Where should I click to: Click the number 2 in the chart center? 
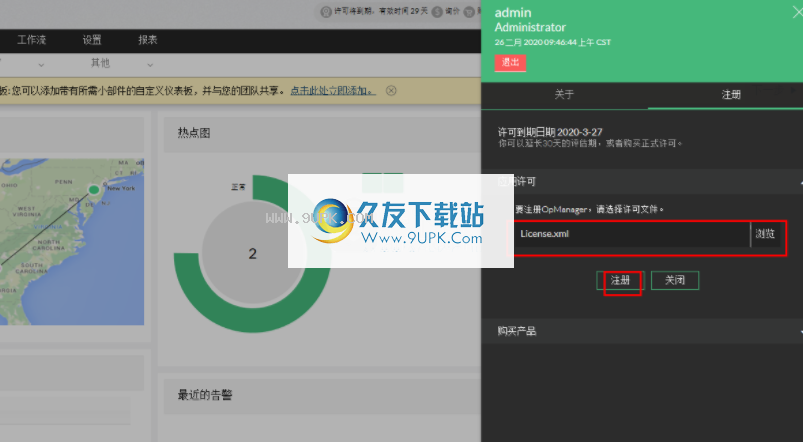[x=252, y=254]
